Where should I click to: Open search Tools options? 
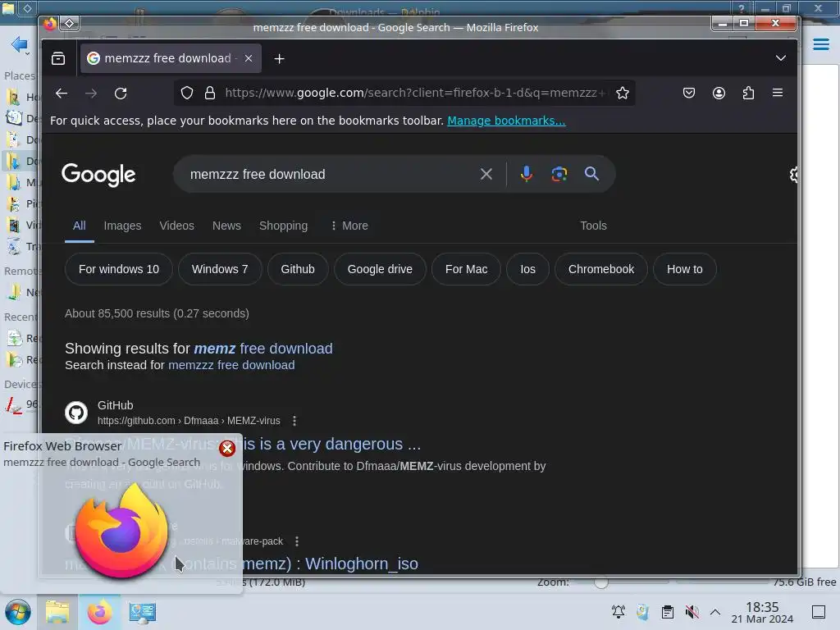(x=594, y=226)
